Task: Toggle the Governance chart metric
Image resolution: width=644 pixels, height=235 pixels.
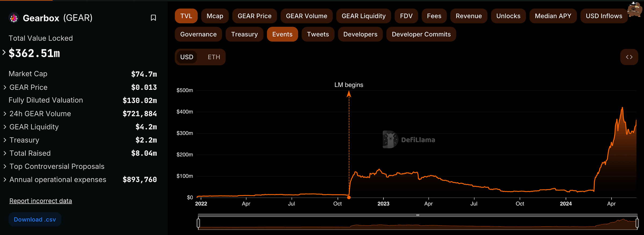Action: click(198, 34)
